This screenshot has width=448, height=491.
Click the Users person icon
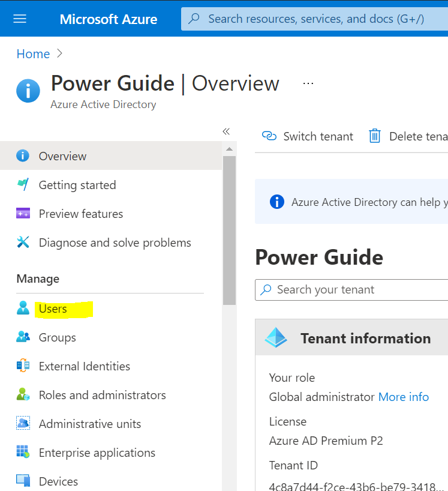click(x=23, y=308)
